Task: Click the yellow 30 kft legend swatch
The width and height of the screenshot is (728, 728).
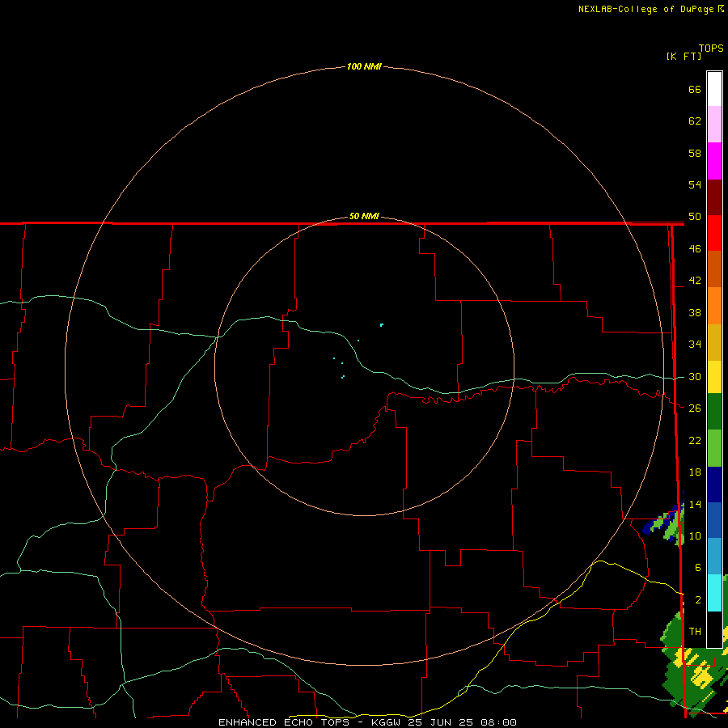Action: pos(714,377)
